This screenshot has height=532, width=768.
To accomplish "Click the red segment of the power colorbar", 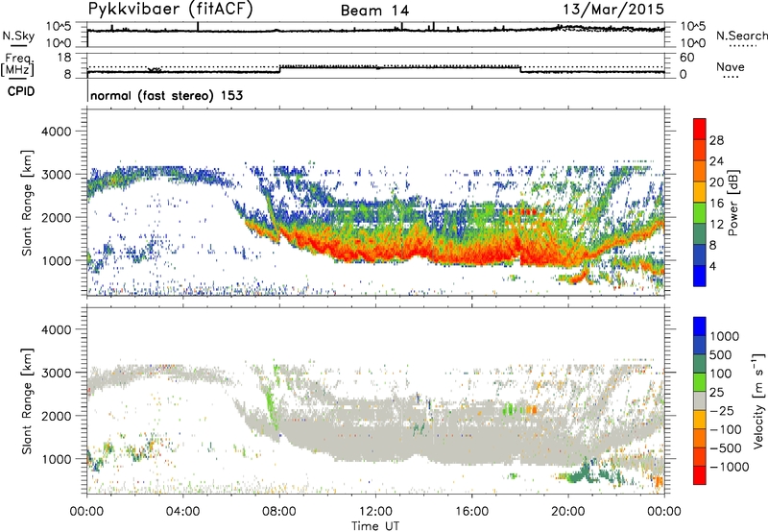I will click(700, 130).
